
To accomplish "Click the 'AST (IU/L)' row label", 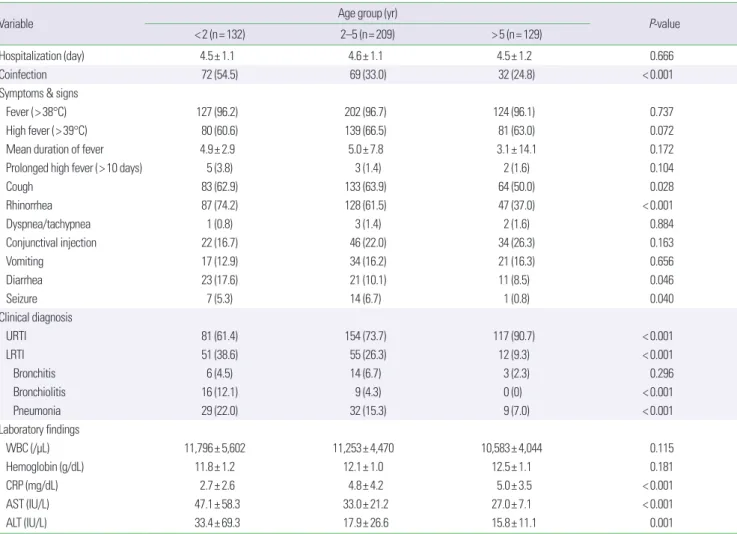I will point(27,504).
